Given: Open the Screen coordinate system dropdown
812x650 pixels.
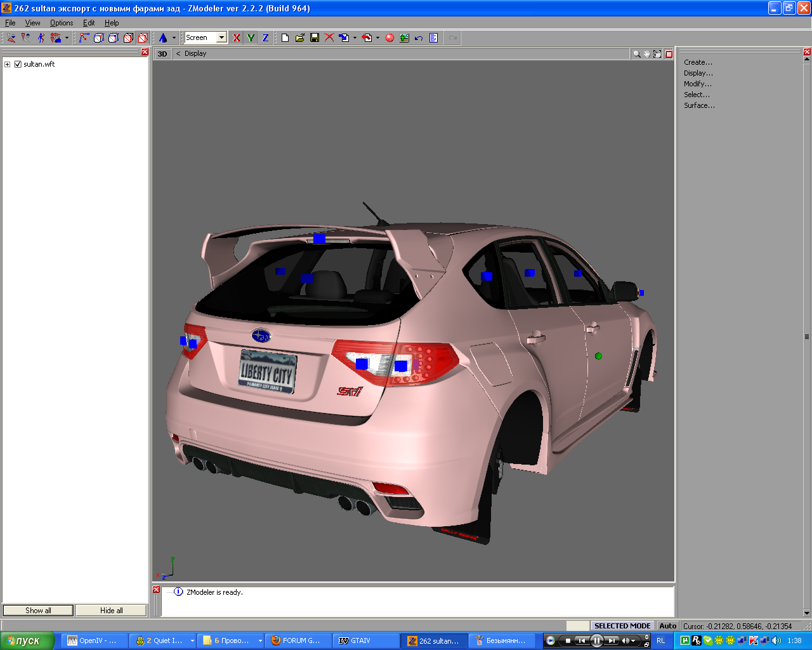Looking at the screenshot, I should tap(221, 38).
